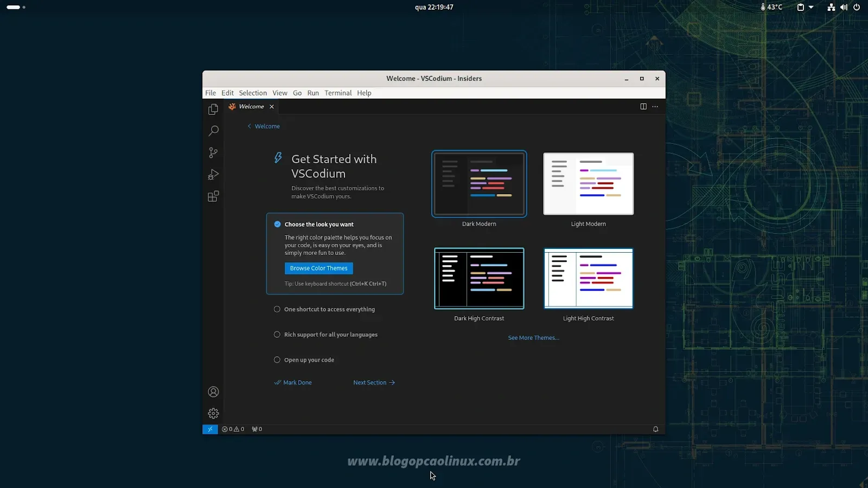This screenshot has width=868, height=488.
Task: Click the remote window indicator in status bar
Action: [210, 429]
